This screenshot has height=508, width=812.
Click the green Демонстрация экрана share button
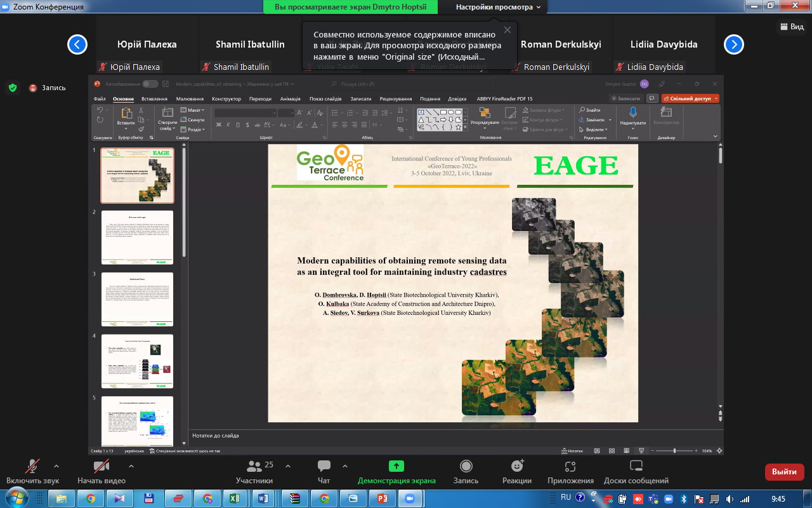(x=396, y=473)
